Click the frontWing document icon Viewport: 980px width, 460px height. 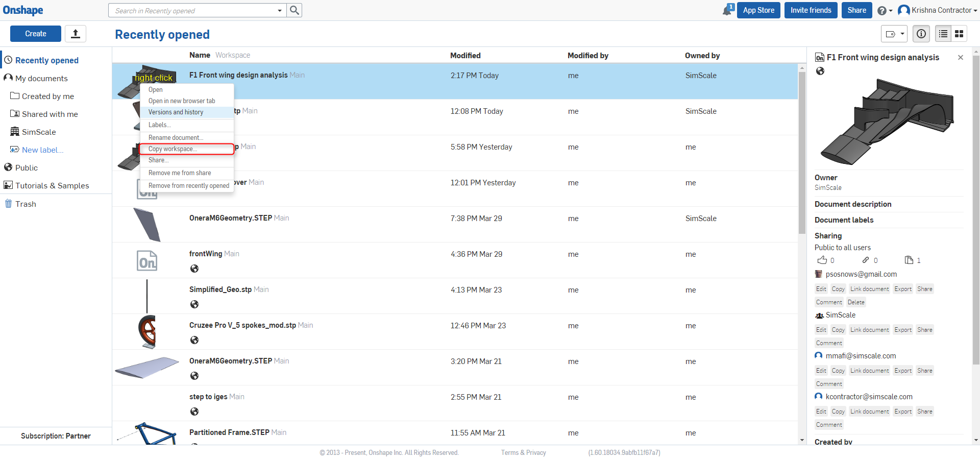[147, 260]
